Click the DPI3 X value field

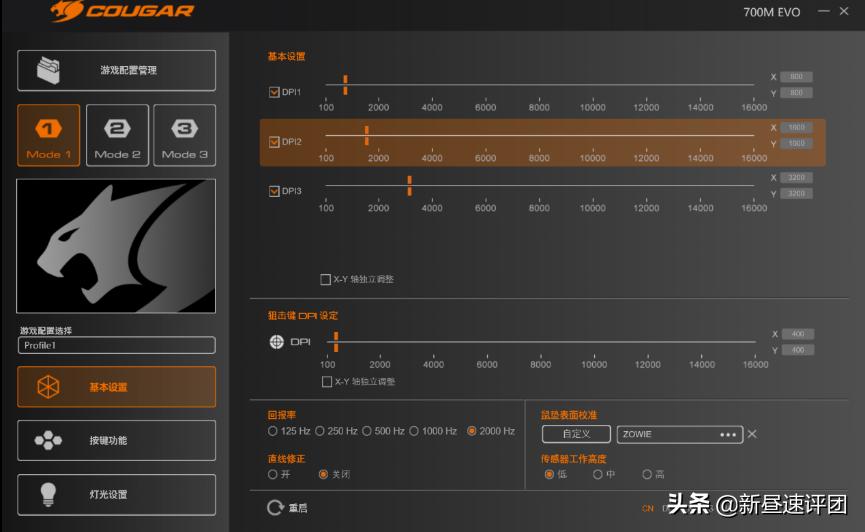point(796,178)
